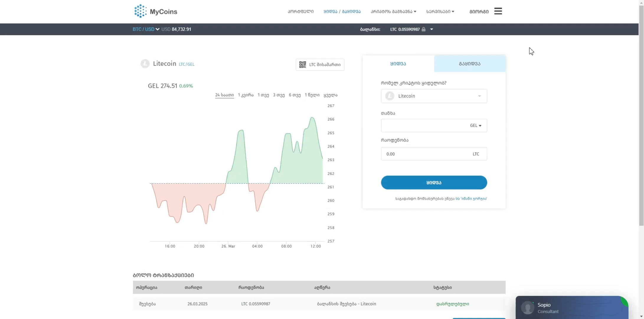644x319 pixels.
Task: Click the LTC მისამართი button
Action: (320, 65)
